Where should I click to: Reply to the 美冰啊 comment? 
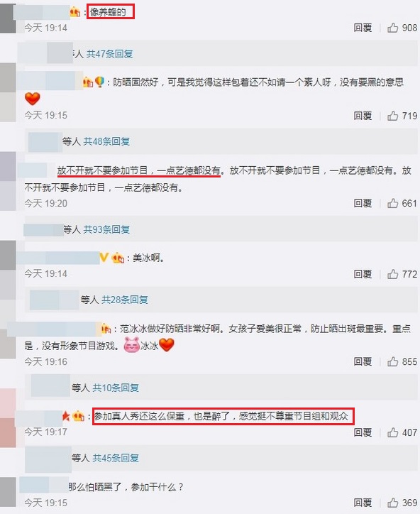tap(363, 274)
